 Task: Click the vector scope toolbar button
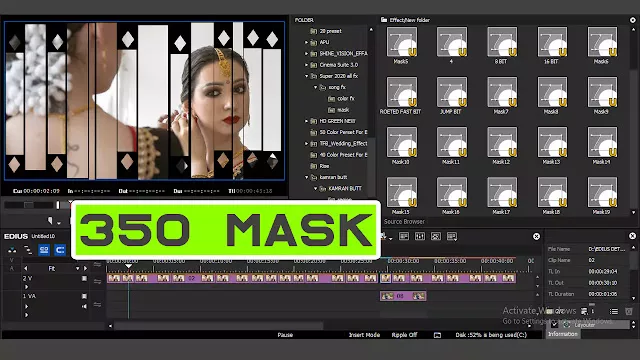pos(436,236)
